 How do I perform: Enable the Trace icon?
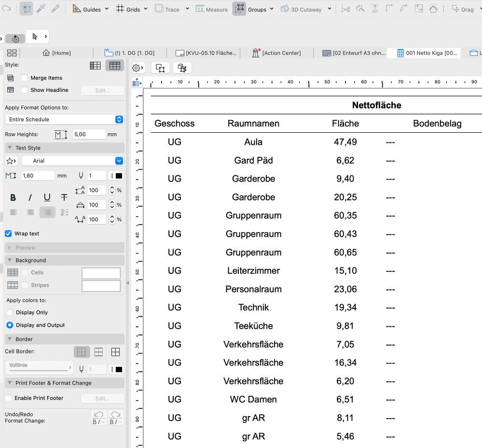(159, 9)
